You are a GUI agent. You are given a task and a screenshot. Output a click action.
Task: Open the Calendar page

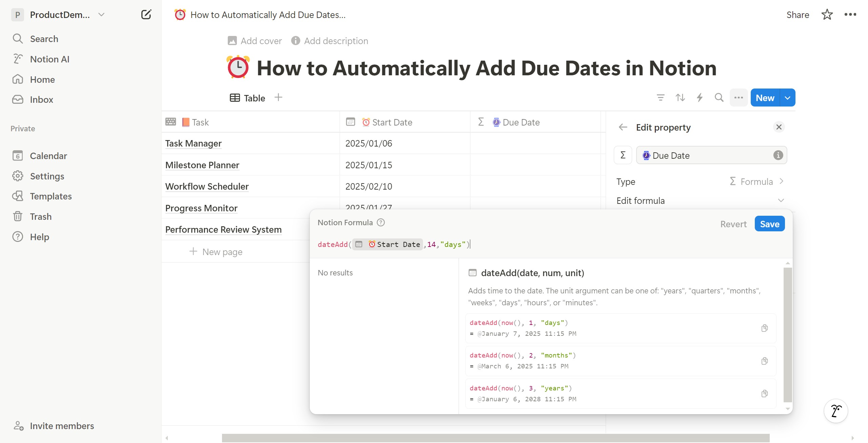click(48, 156)
